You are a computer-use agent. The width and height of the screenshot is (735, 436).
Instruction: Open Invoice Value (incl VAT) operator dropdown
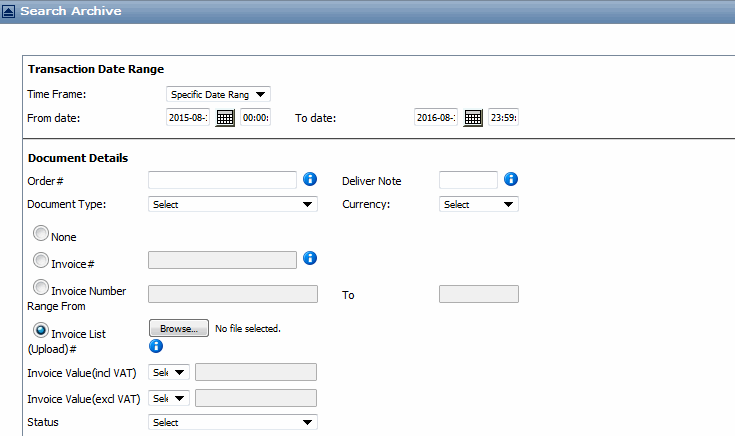(168, 373)
